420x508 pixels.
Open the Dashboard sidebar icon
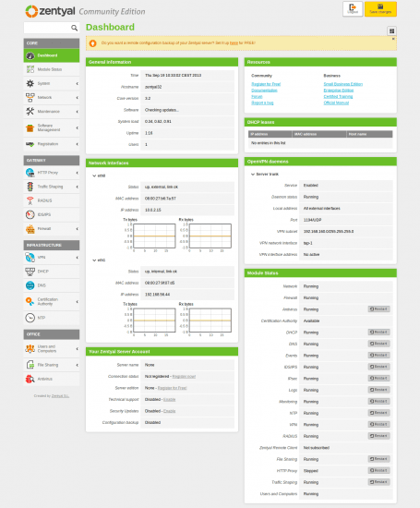tap(30, 55)
